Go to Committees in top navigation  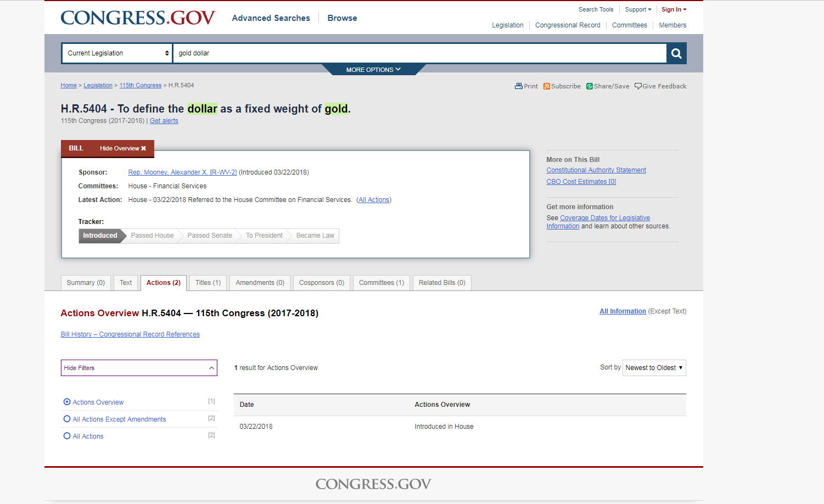click(x=630, y=25)
